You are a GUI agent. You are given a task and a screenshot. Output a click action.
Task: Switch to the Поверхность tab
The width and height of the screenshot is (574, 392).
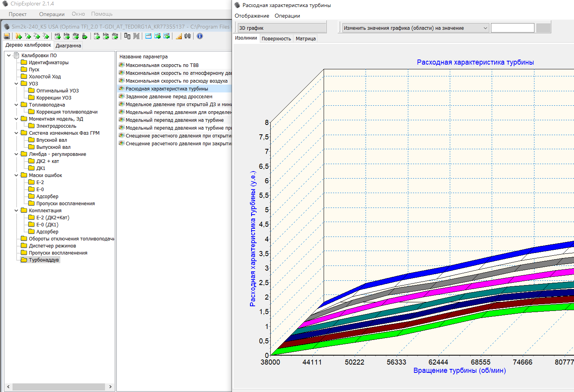(x=276, y=39)
